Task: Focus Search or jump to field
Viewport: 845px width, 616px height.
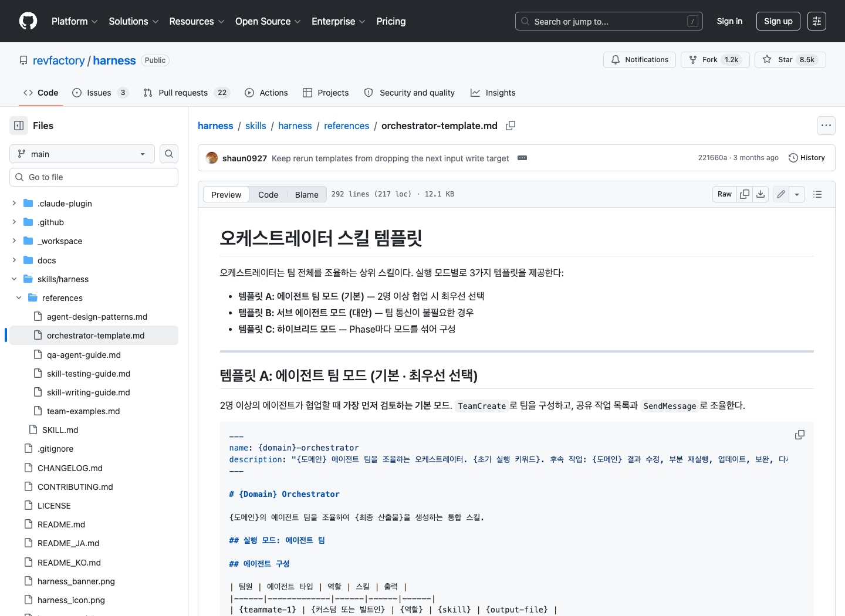Action: [609, 21]
